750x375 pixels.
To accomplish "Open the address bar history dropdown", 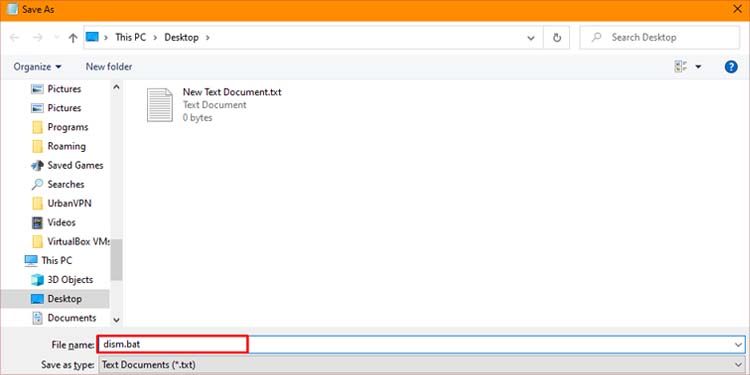I will (531, 38).
